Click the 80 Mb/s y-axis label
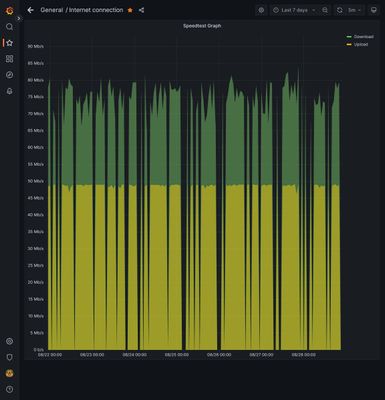The width and height of the screenshot is (385, 400). (x=36, y=80)
